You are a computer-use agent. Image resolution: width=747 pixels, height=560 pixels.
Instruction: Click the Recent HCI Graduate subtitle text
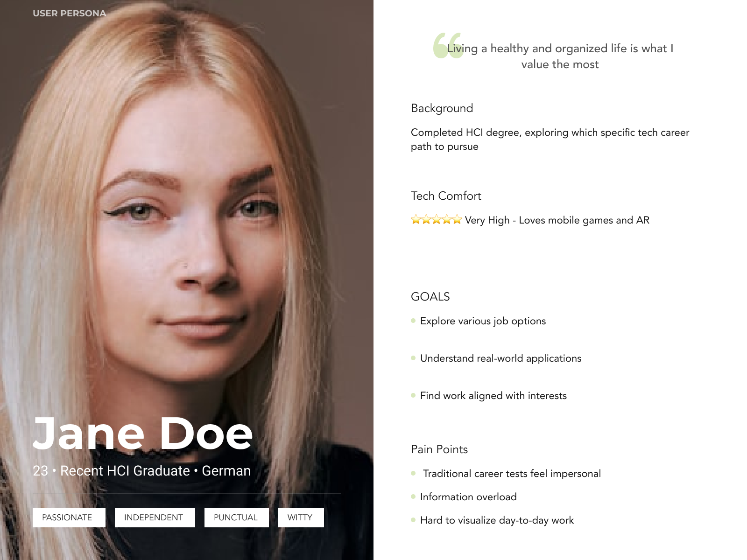point(125,471)
